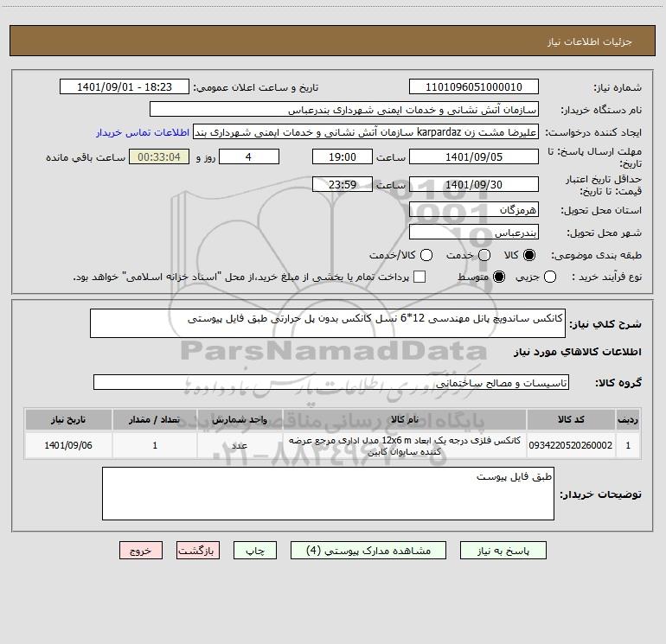Click the need number field 1101096051000010
The height and width of the screenshot is (644, 666).
[x=474, y=87]
